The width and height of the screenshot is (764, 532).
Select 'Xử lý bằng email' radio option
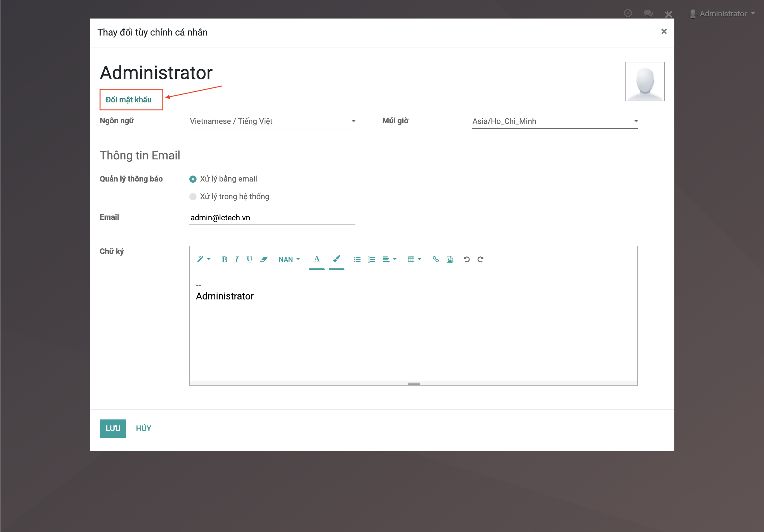(193, 179)
